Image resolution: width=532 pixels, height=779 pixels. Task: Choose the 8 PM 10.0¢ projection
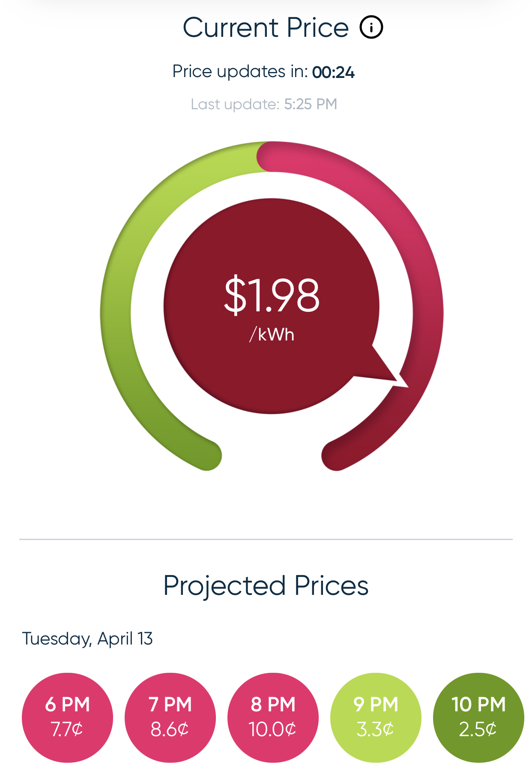pos(273,717)
